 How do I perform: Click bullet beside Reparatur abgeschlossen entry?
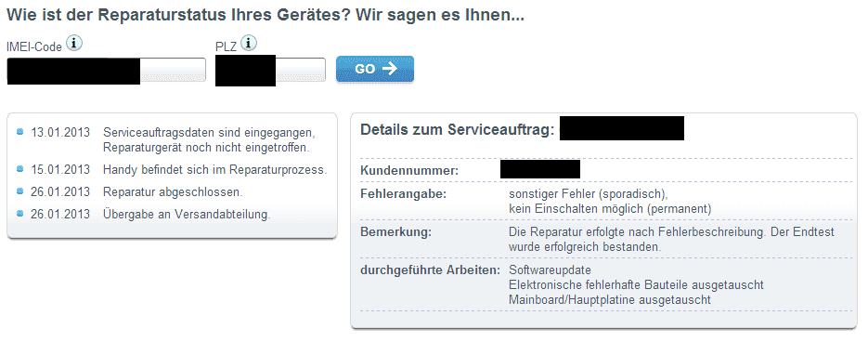coord(20,191)
